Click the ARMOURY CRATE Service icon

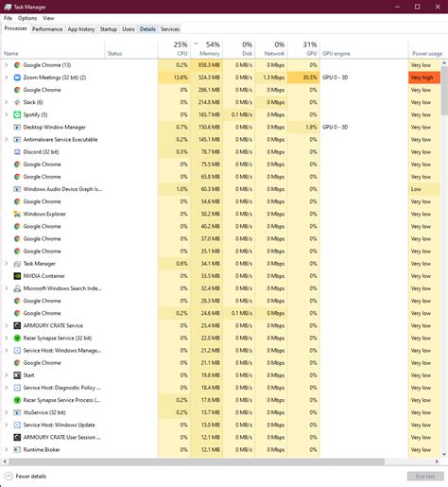[x=17, y=325]
